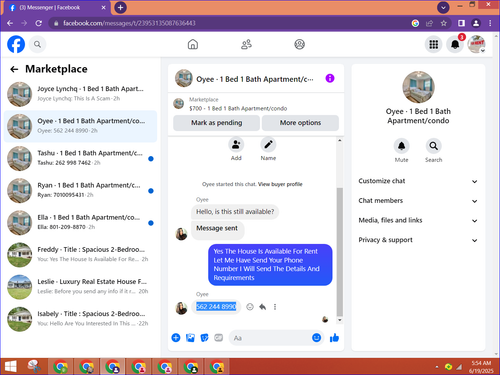This screenshot has height=375, width=500.
Task: Send a thumbs up like
Action: 334,338
